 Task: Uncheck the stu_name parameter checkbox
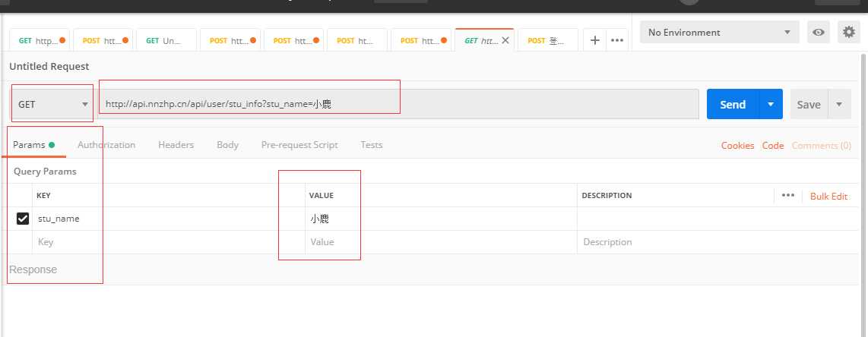[23, 219]
